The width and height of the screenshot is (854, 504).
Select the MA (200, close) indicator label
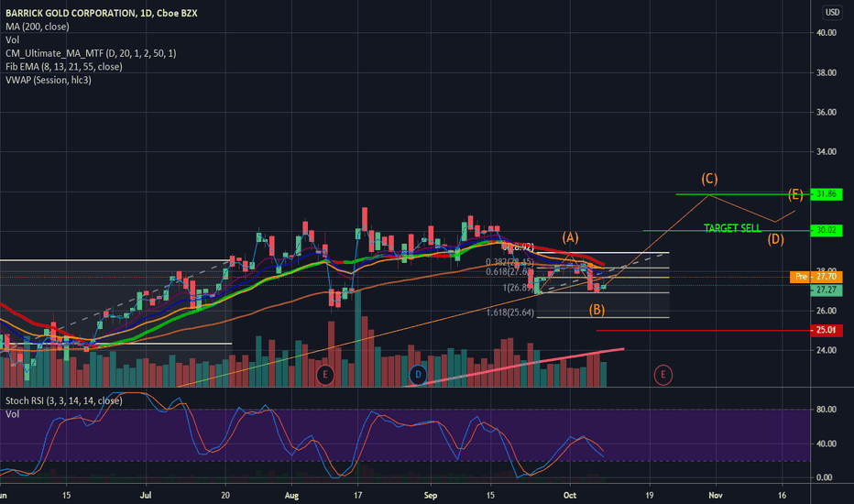[37, 27]
